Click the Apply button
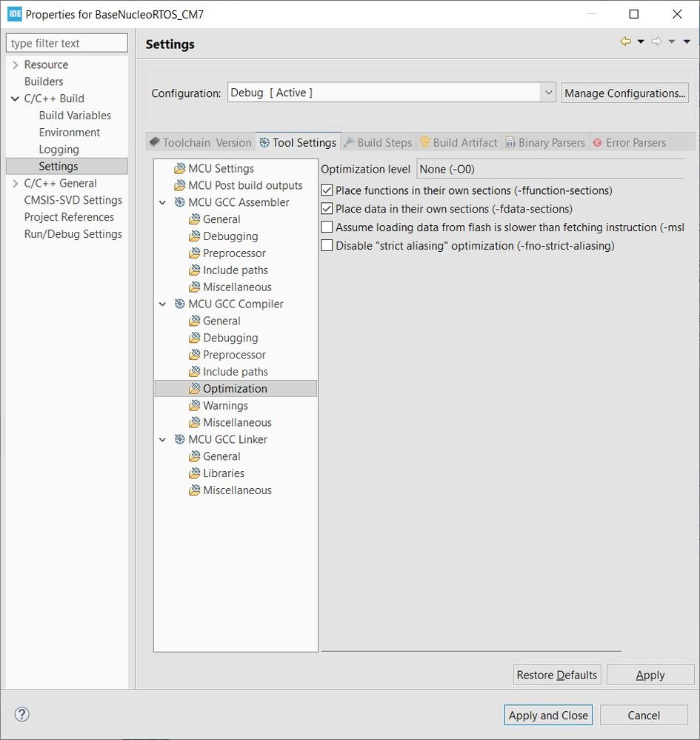This screenshot has height=740, width=700. [x=650, y=675]
